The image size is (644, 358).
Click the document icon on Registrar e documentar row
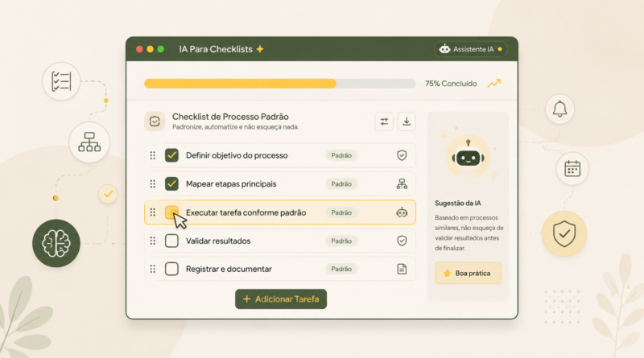pyautogui.click(x=402, y=269)
